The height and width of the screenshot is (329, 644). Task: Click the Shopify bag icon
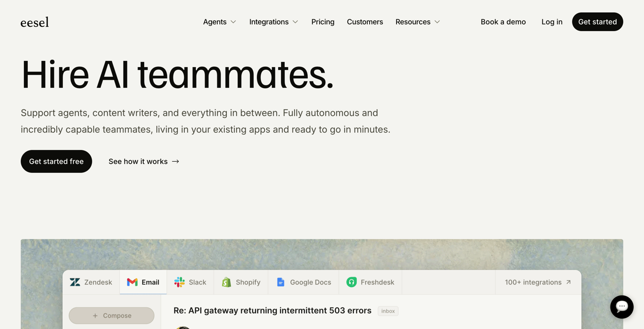(x=226, y=282)
